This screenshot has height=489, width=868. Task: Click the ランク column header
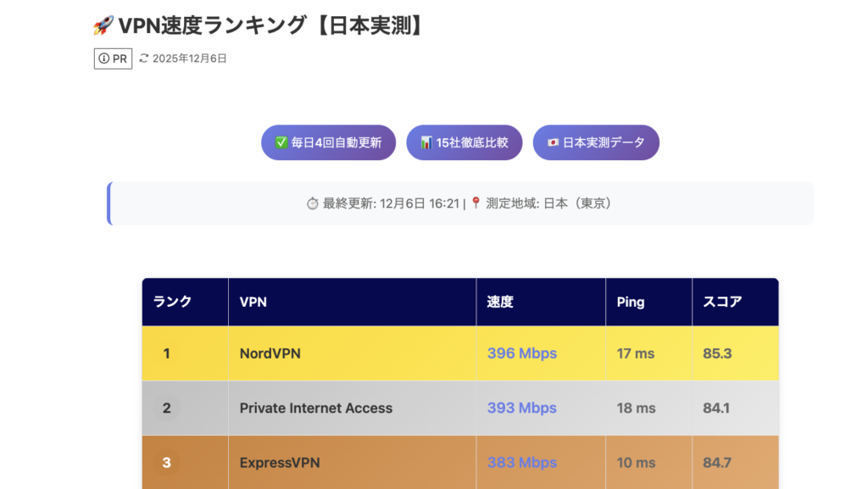[172, 302]
